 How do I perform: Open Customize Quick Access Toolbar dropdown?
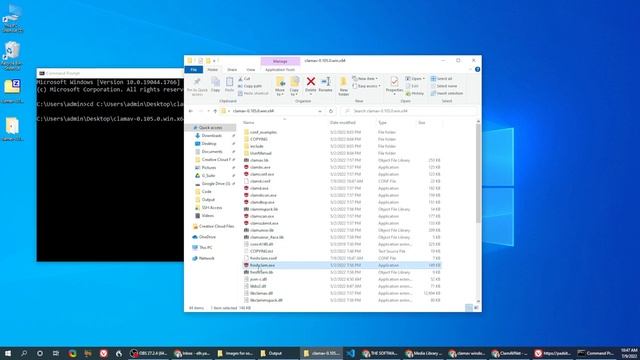[215, 61]
